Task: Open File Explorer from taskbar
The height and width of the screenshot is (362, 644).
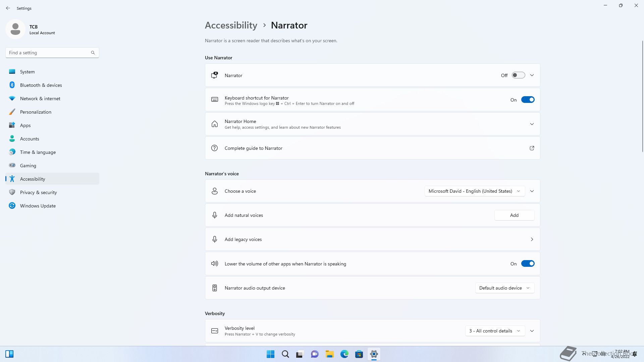Action: 329,354
